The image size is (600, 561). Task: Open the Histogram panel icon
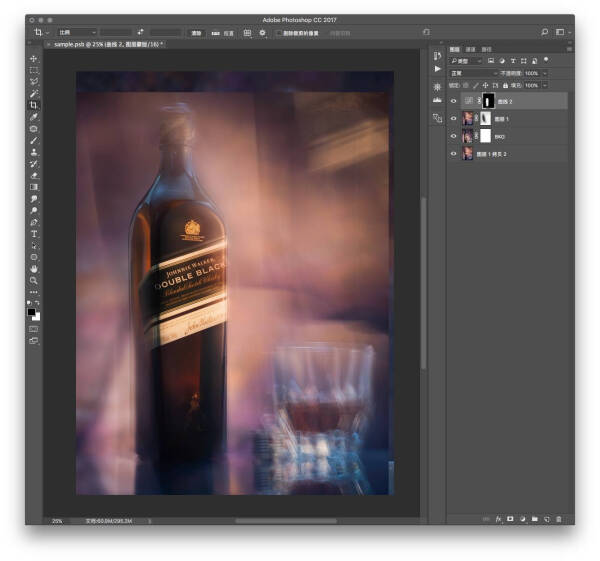(437, 99)
